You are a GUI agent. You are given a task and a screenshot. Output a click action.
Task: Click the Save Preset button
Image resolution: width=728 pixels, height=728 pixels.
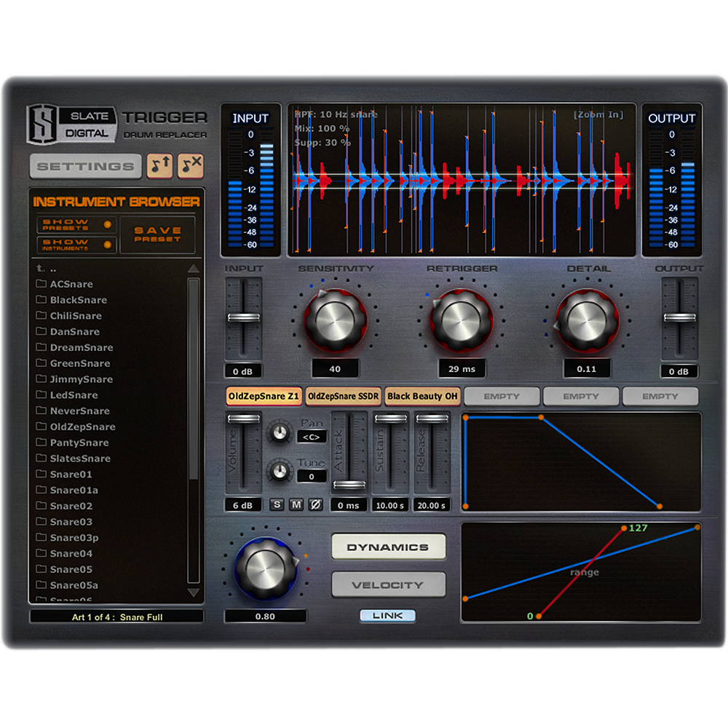pos(157,234)
